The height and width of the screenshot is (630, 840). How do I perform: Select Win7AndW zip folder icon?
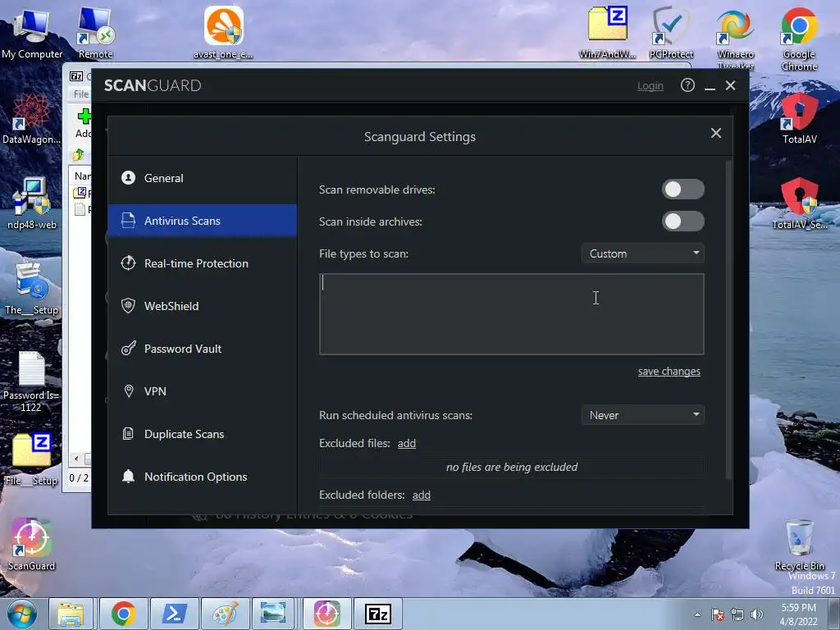pyautogui.click(x=608, y=33)
